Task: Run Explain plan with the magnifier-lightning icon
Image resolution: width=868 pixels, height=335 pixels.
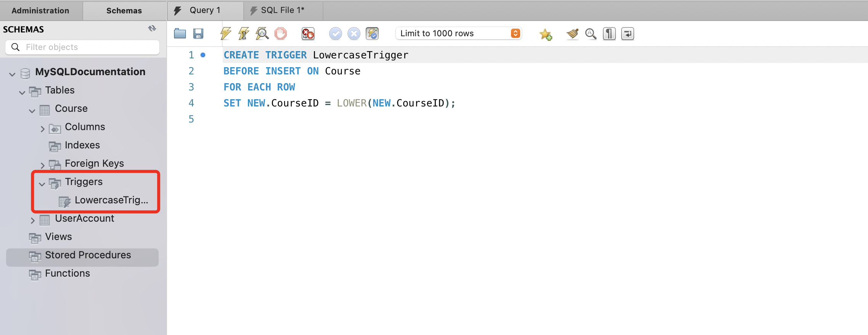Action: click(262, 34)
